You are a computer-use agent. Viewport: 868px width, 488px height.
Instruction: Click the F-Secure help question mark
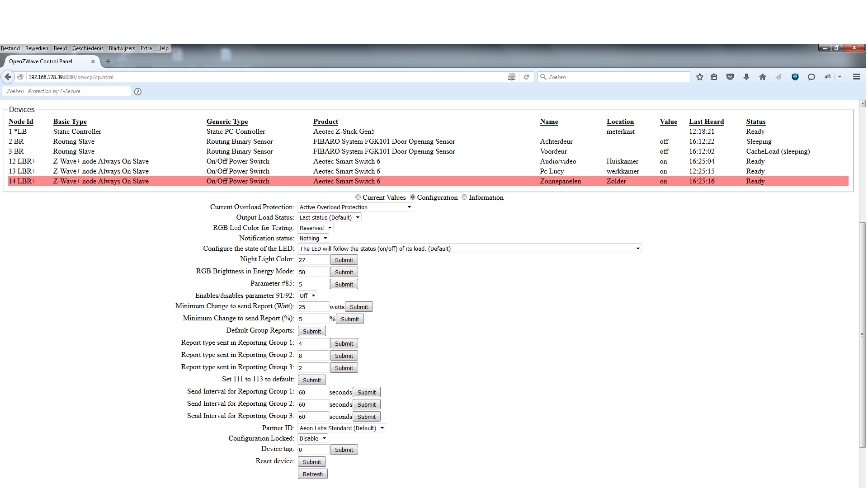(x=138, y=92)
